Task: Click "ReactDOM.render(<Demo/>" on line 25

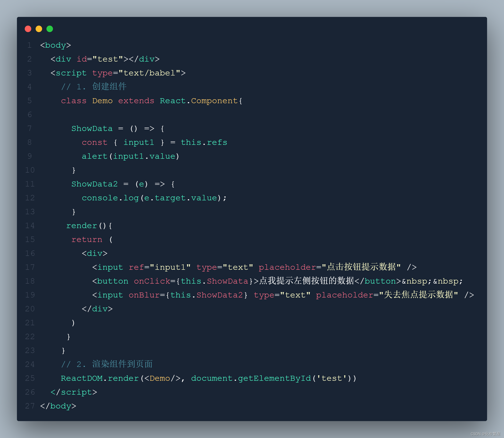Action: tap(121, 378)
